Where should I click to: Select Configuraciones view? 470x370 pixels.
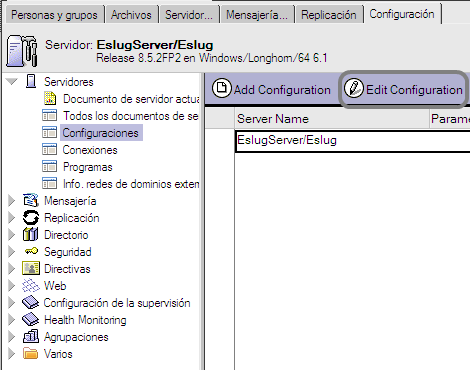point(101,133)
